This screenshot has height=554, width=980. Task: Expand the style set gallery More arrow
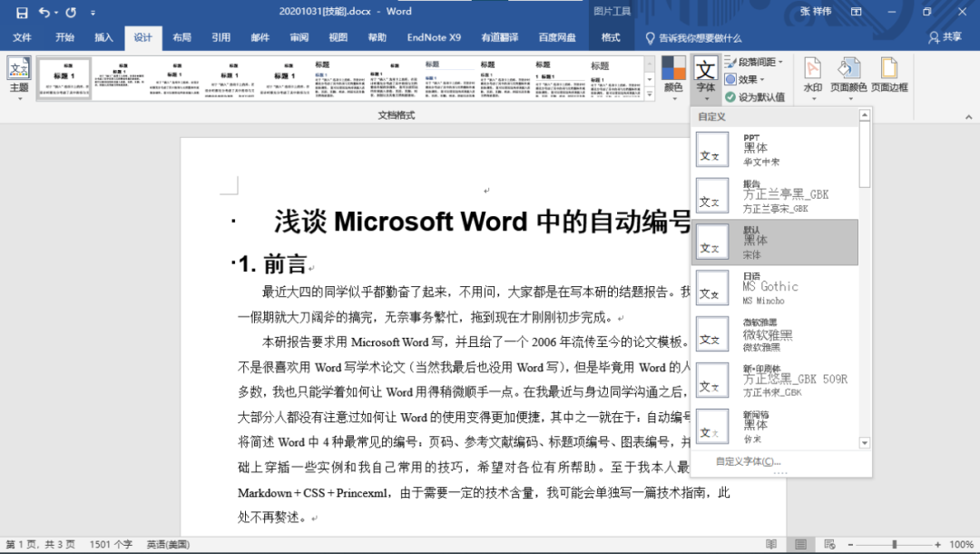[650, 94]
